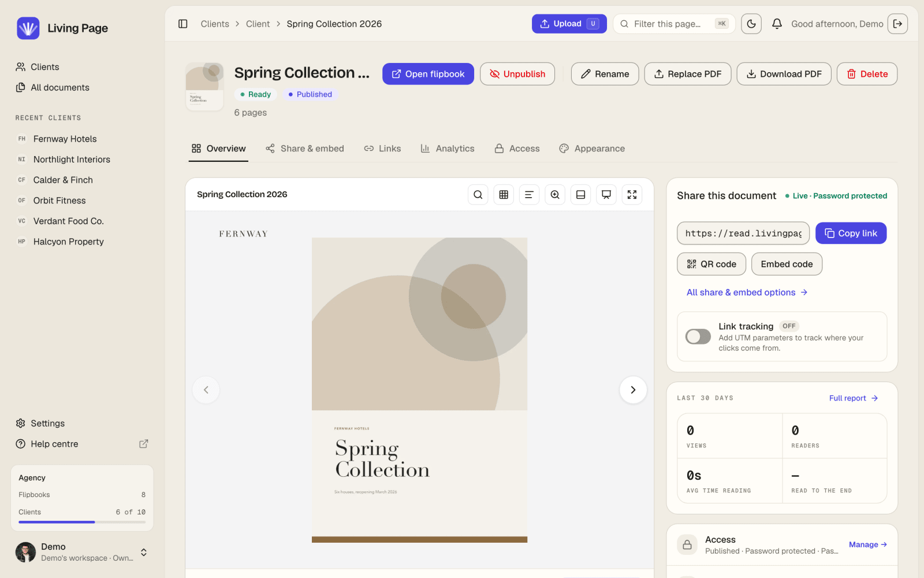
Task: Download the PDF file
Action: pos(784,74)
